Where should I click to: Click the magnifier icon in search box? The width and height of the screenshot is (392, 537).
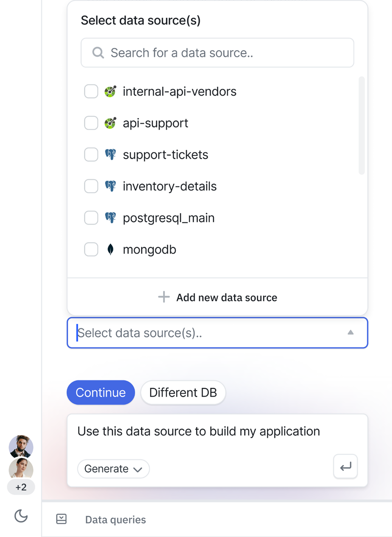coord(98,53)
